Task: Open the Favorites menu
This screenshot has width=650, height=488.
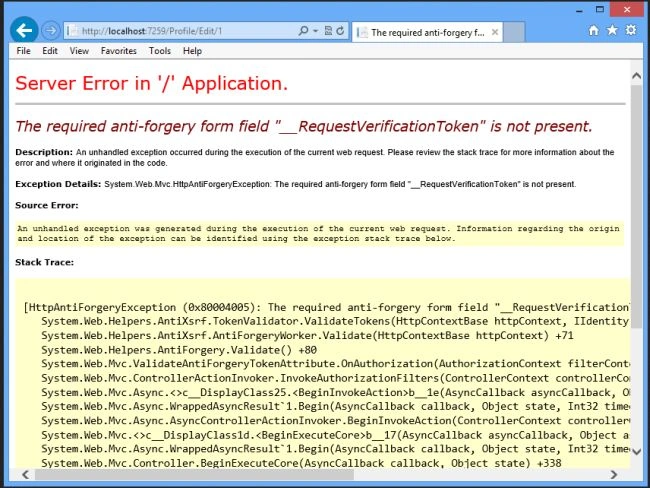Action: click(x=119, y=51)
